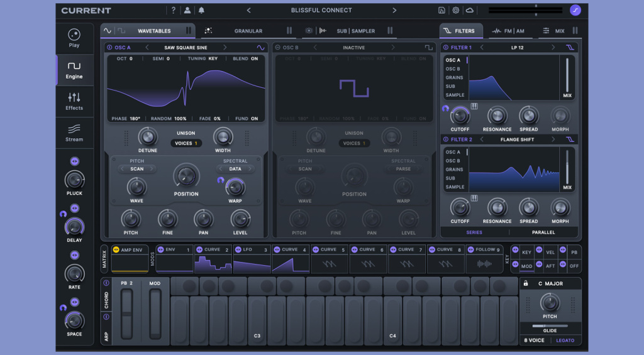Select previous OSC A wavetable arrow
The width and height of the screenshot is (644, 355).
(147, 48)
